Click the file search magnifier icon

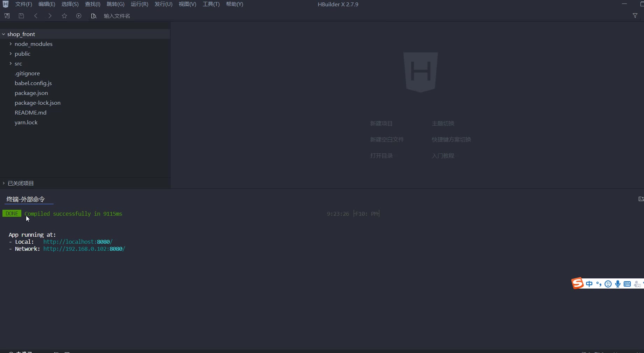tap(93, 16)
